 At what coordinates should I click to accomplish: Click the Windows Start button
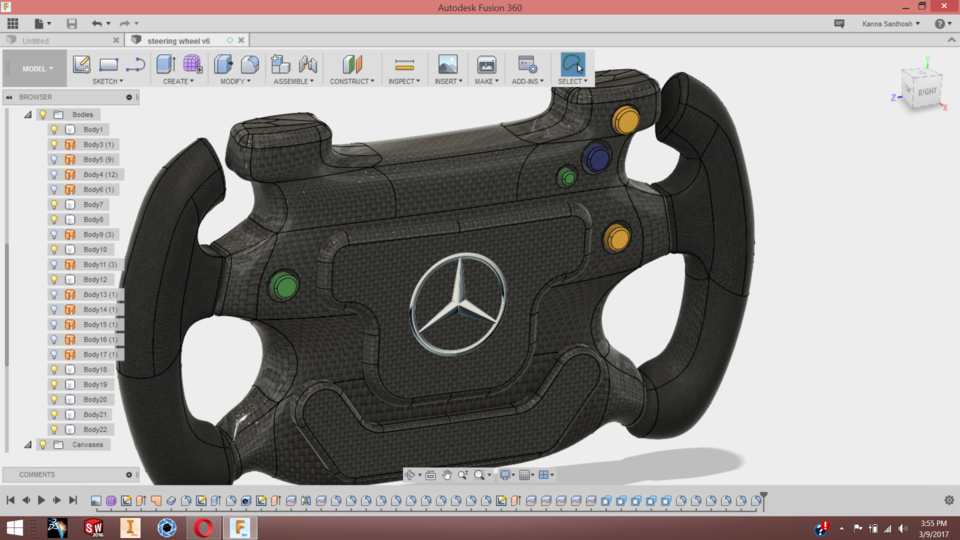(14, 528)
